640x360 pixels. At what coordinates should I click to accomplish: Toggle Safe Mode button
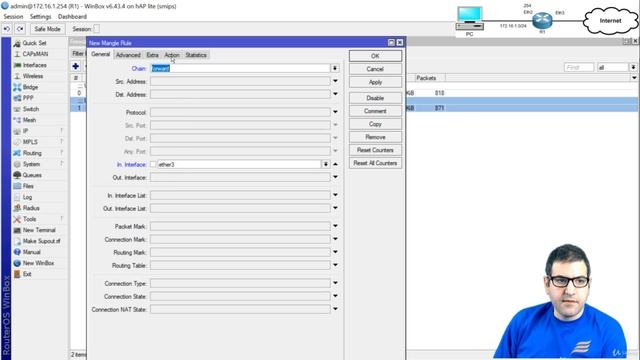click(47, 29)
